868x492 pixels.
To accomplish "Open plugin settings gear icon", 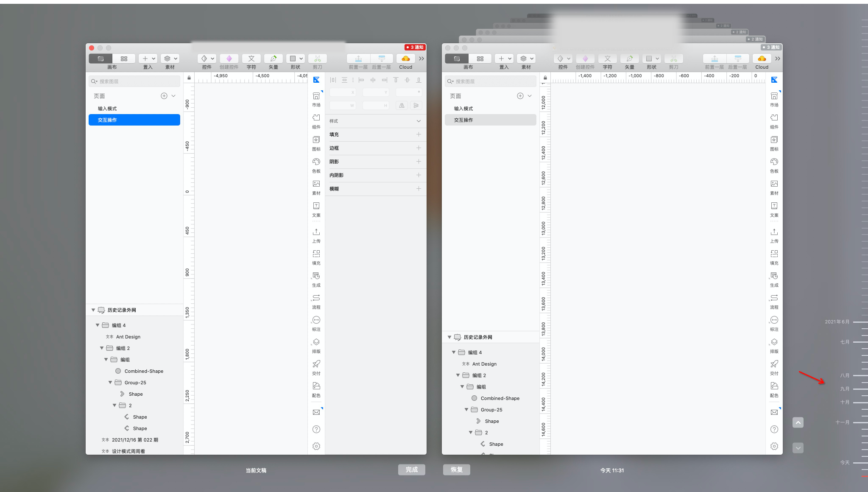I will pos(316,446).
